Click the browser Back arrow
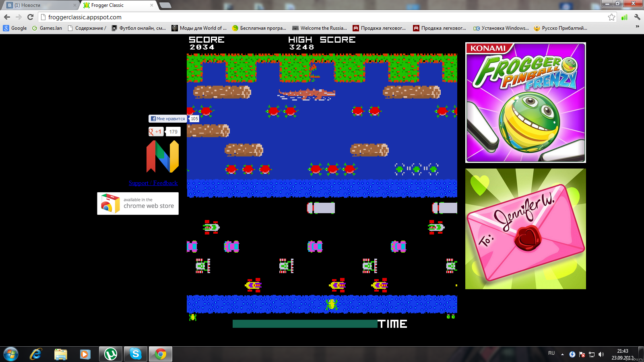 click(7, 17)
